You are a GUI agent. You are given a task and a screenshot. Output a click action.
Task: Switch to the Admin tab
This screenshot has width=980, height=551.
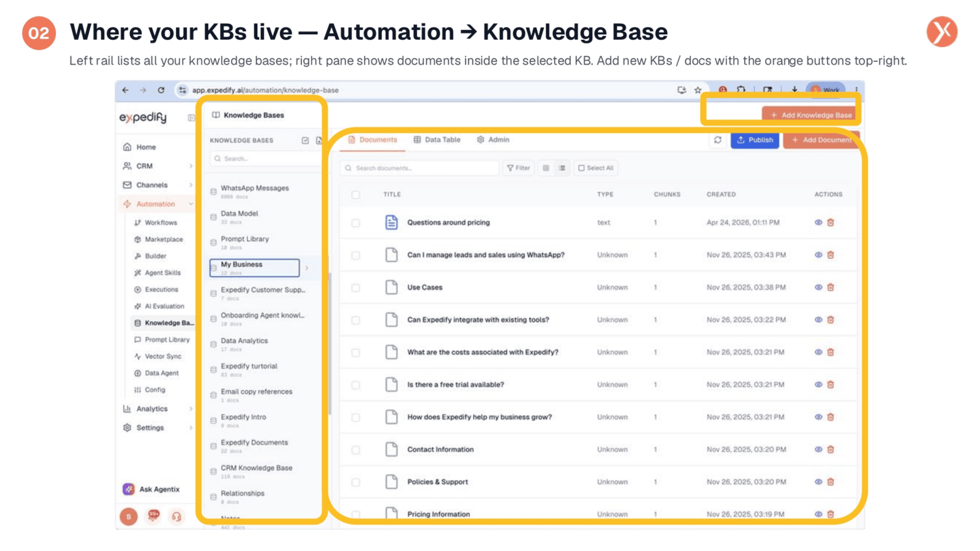(x=493, y=140)
